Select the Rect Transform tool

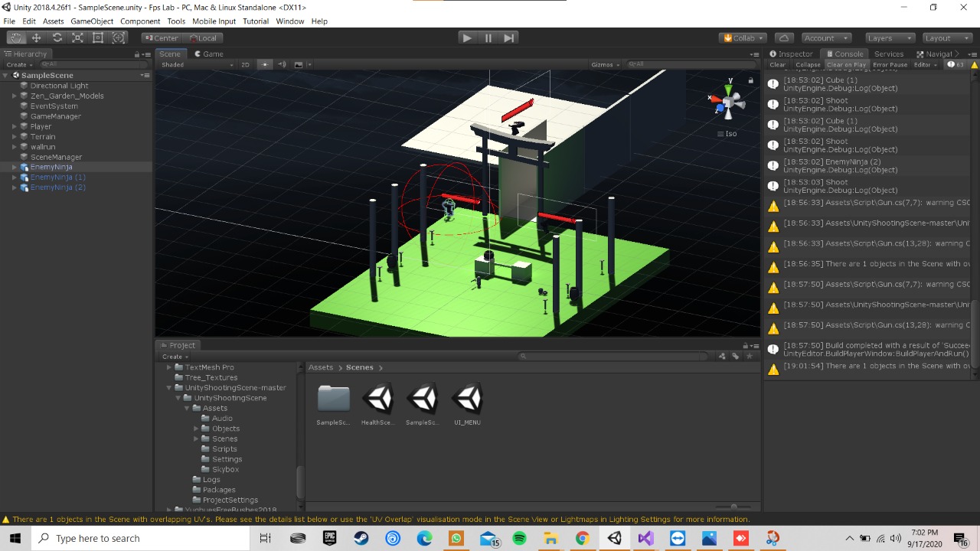click(x=98, y=37)
